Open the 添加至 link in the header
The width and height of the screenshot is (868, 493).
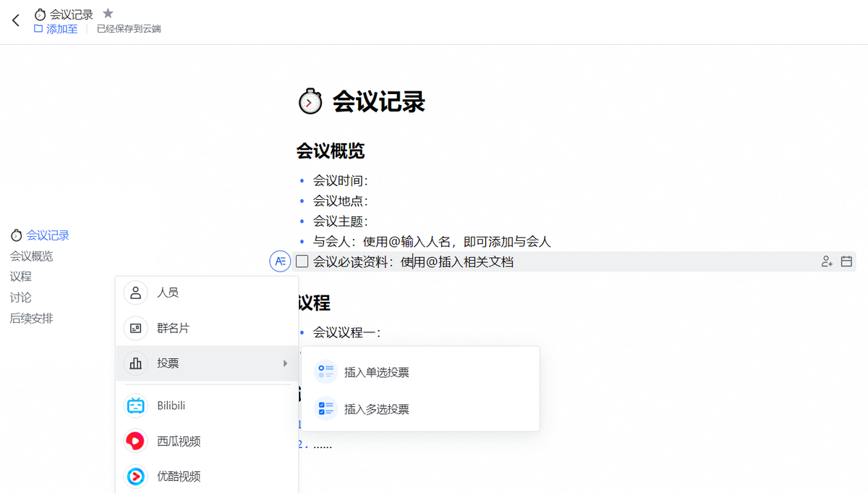coord(60,29)
